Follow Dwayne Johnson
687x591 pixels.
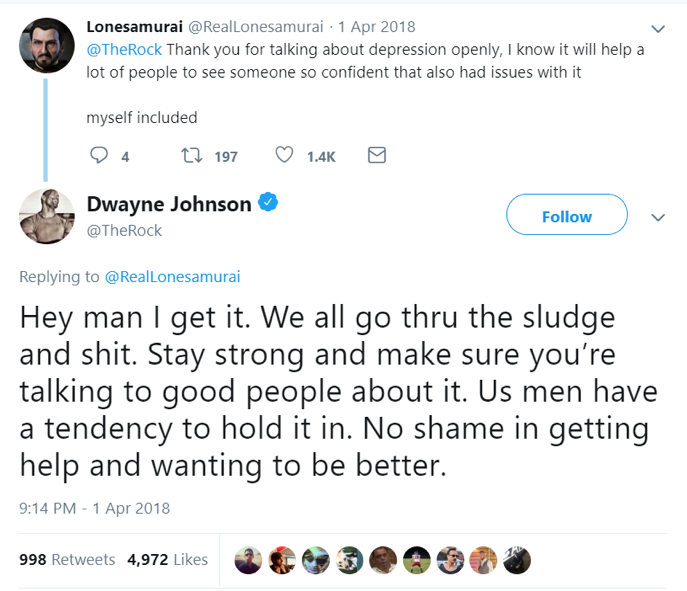[x=566, y=216]
